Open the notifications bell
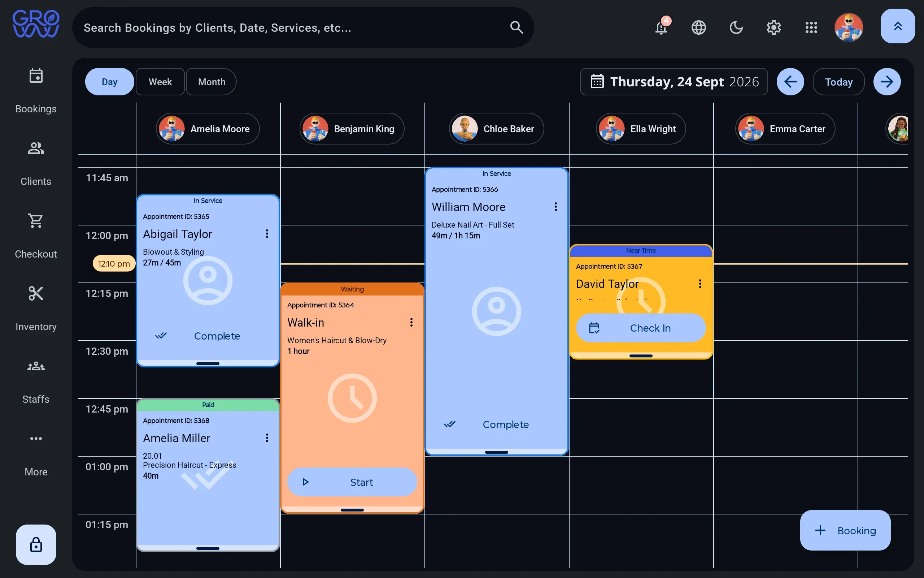This screenshot has width=924, height=578. click(661, 27)
